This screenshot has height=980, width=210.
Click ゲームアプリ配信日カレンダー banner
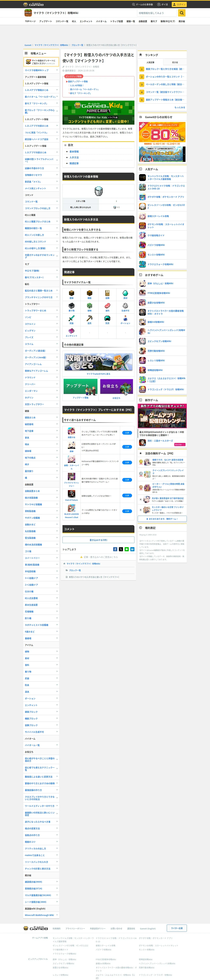162,416
